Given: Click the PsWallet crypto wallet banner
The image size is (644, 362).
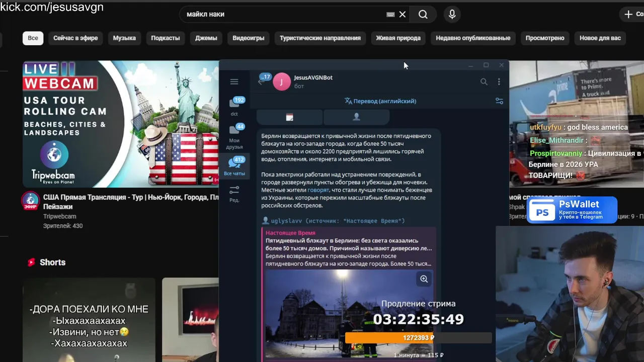Looking at the screenshot, I should tap(572, 210).
